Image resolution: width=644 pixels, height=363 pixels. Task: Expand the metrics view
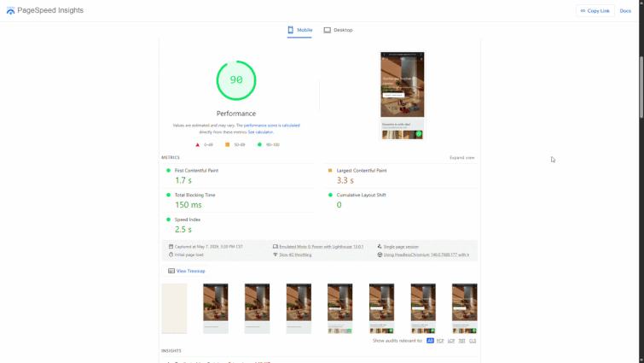462,157
